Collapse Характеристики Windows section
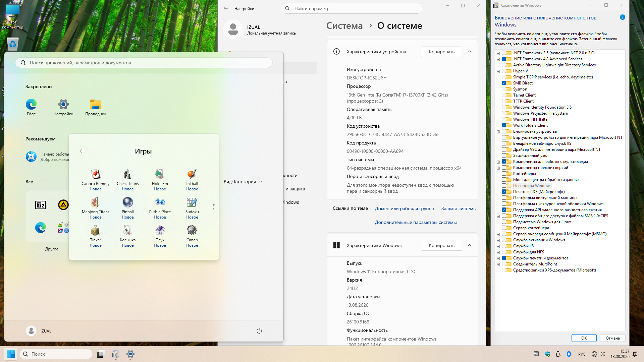644x362 pixels. click(x=470, y=245)
